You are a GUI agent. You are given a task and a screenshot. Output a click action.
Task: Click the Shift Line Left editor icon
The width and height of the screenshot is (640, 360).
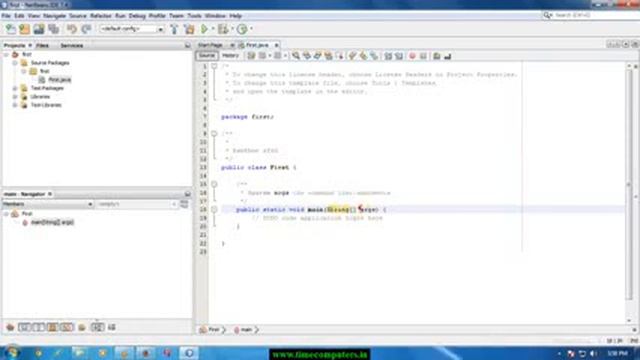388,56
